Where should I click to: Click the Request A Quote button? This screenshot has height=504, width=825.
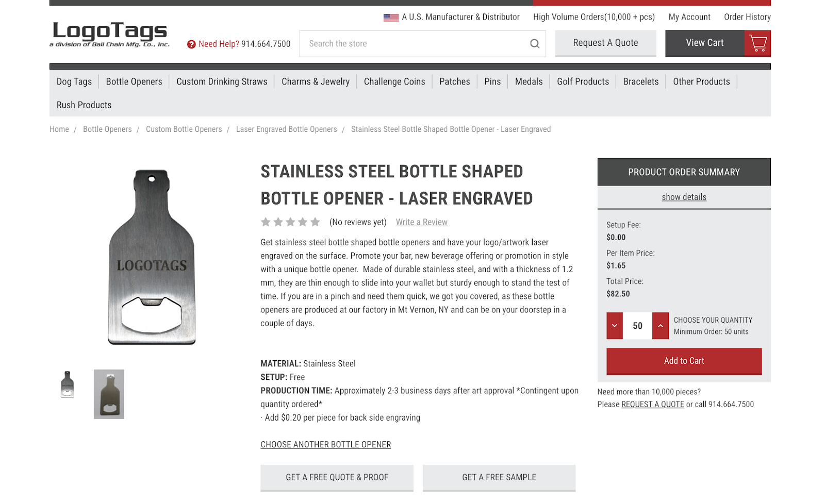coord(605,43)
